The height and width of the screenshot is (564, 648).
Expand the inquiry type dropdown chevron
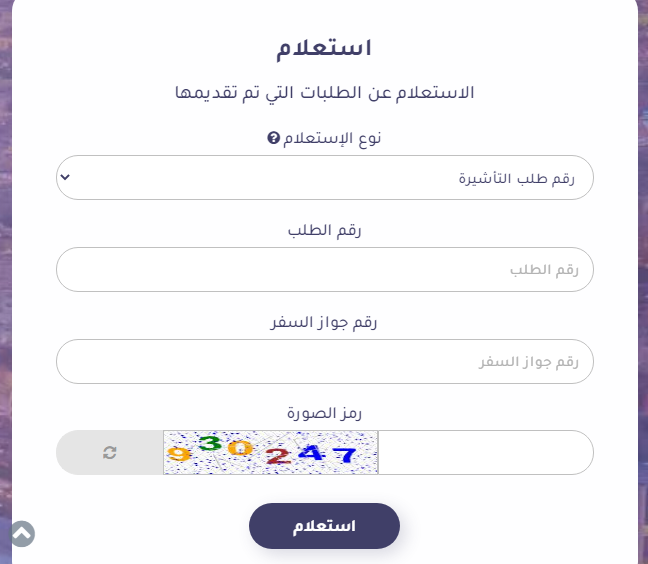[x=65, y=177]
